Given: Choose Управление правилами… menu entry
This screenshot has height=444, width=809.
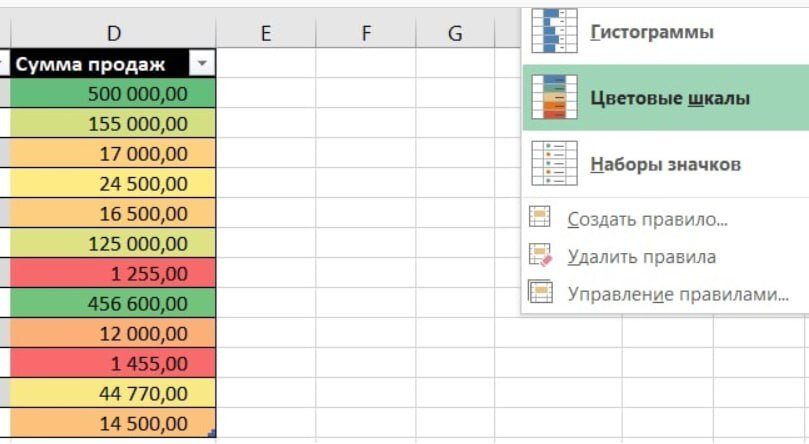Looking at the screenshot, I should point(678,294).
